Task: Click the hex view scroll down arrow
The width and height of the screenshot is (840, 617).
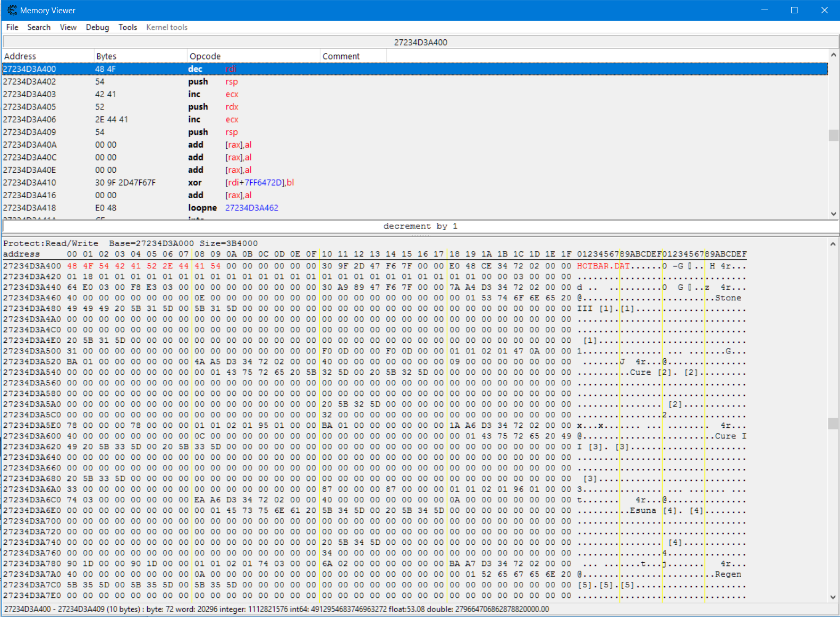Action: (834, 597)
